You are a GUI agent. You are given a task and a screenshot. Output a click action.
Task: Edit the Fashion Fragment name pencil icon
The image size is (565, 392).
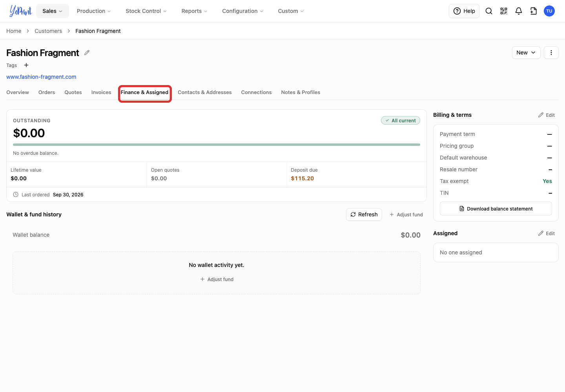pos(87,53)
